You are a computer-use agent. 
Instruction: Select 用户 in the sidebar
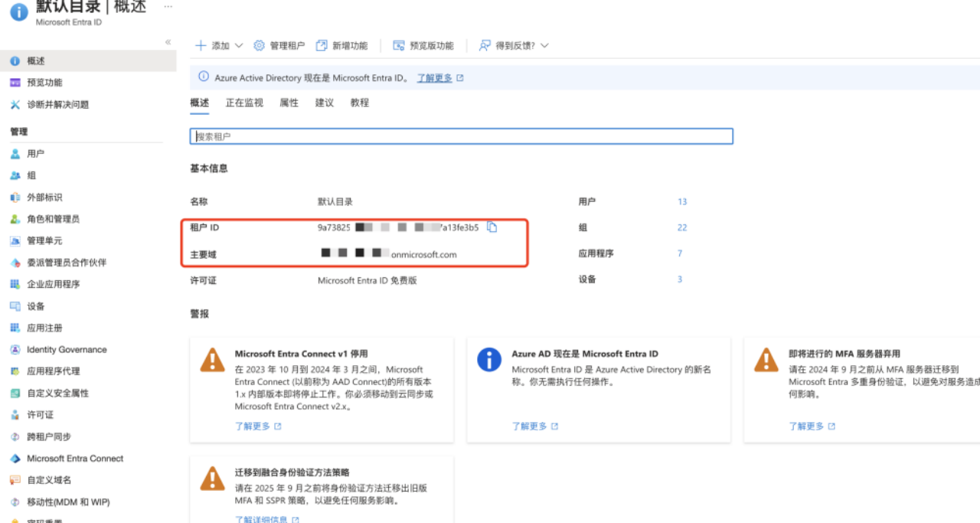35,154
